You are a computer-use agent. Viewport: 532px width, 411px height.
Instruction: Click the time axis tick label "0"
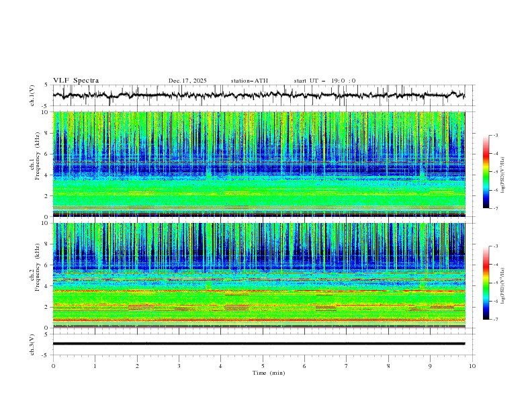tap(53, 366)
